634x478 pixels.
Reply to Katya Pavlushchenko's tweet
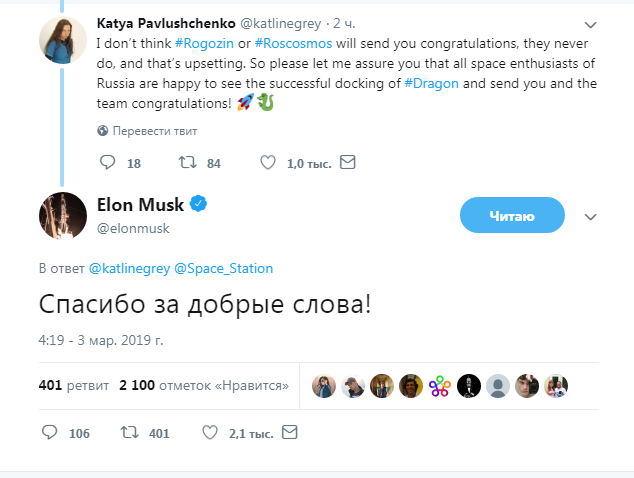(x=108, y=162)
